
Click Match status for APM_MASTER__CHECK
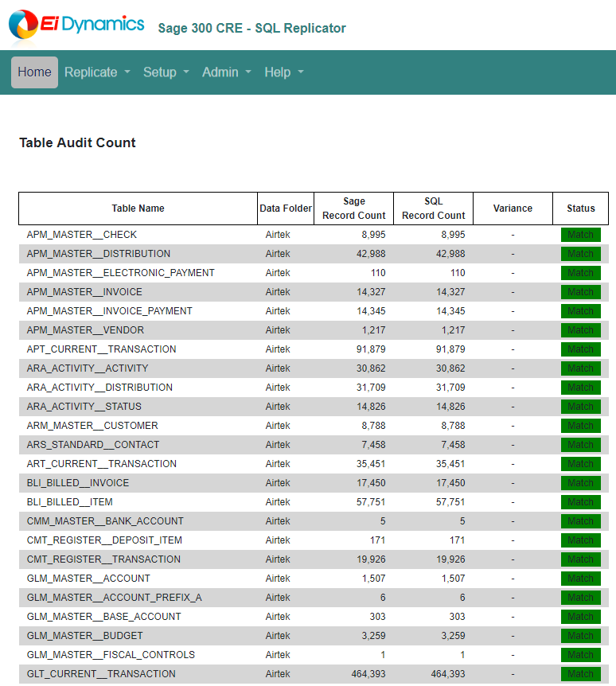click(580, 235)
